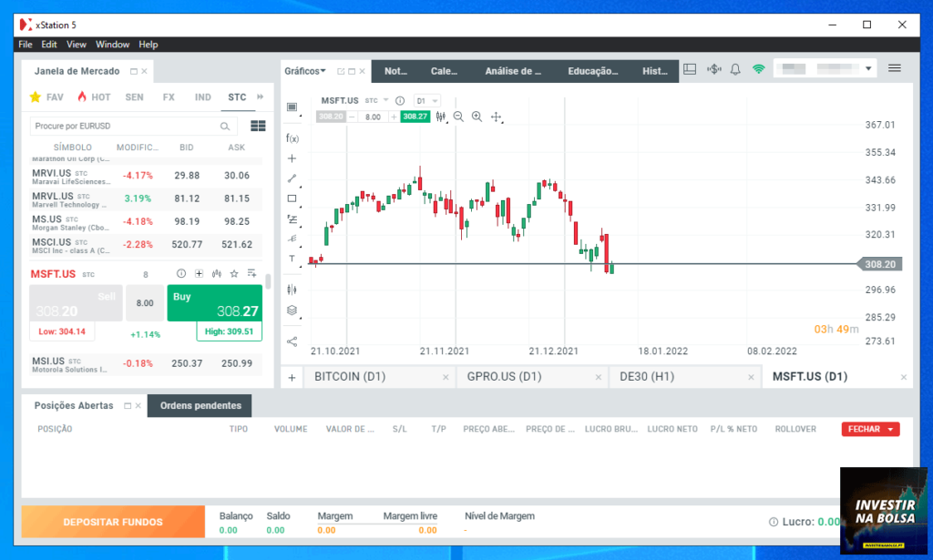Open price alerts bell

tap(735, 69)
